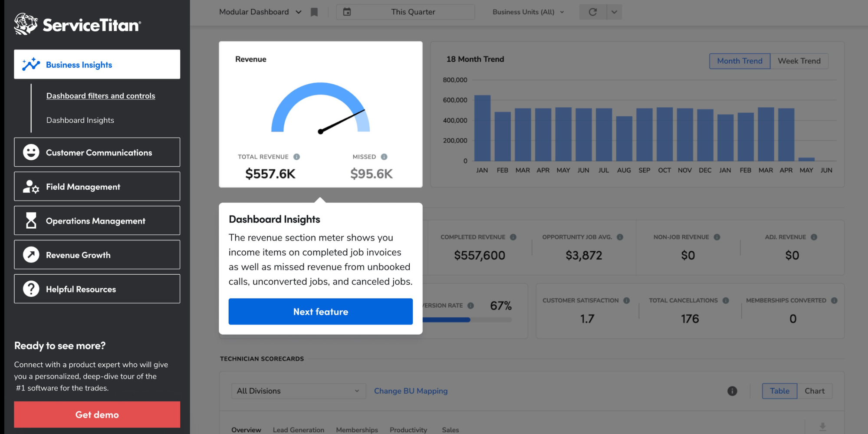Viewport: 868px width, 434px height.
Task: Open the This Quarter date range picker
Action: coord(406,12)
